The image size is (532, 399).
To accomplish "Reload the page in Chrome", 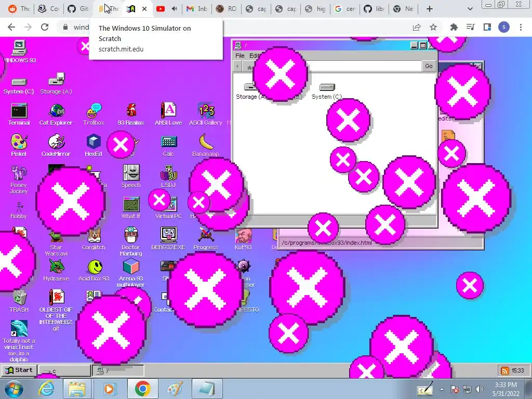I will pos(45,27).
